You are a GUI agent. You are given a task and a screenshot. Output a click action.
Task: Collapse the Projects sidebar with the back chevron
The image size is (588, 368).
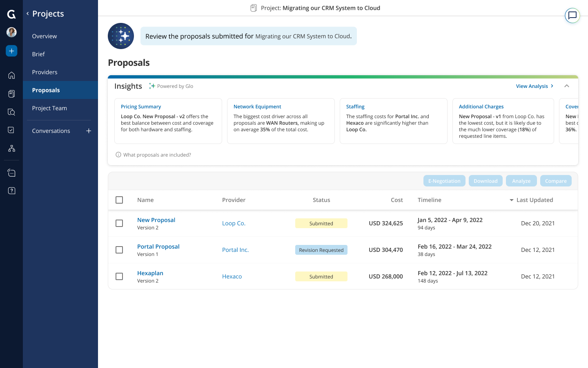pyautogui.click(x=27, y=13)
